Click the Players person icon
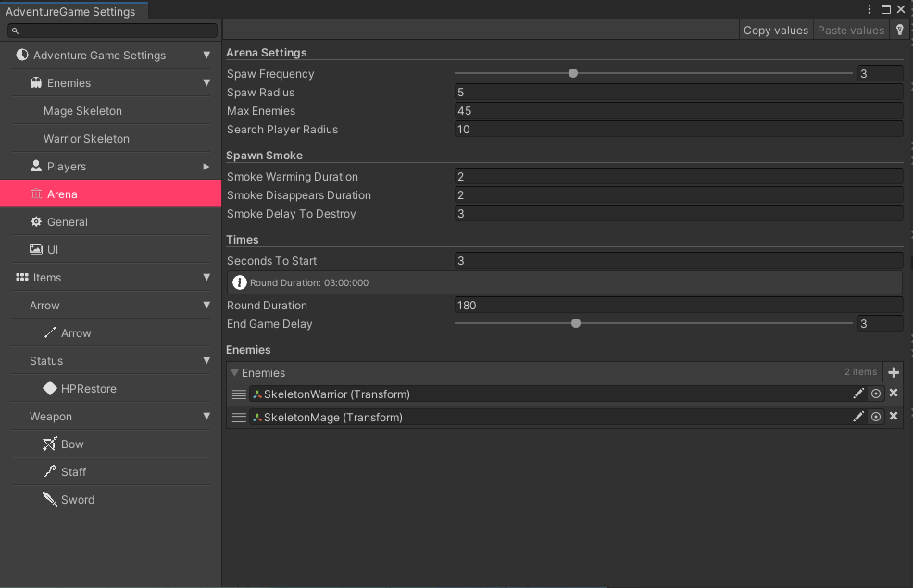Viewport: 913px width, 588px height. click(36, 166)
